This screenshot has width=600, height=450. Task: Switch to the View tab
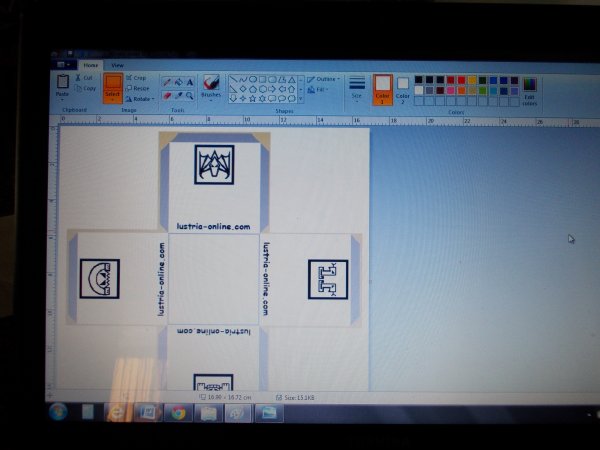(x=117, y=63)
